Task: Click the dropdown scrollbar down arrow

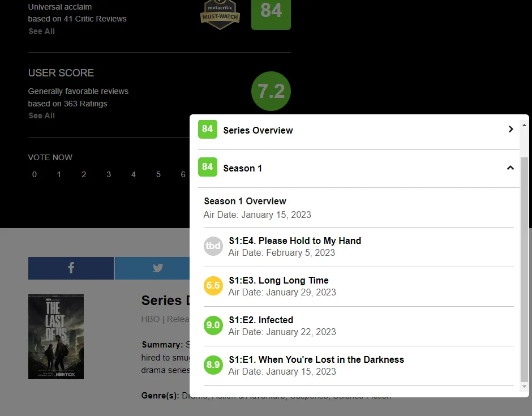Action: [524, 387]
